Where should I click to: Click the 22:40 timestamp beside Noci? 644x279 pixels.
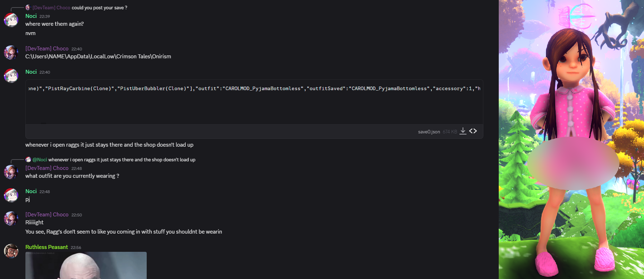pyautogui.click(x=45, y=72)
